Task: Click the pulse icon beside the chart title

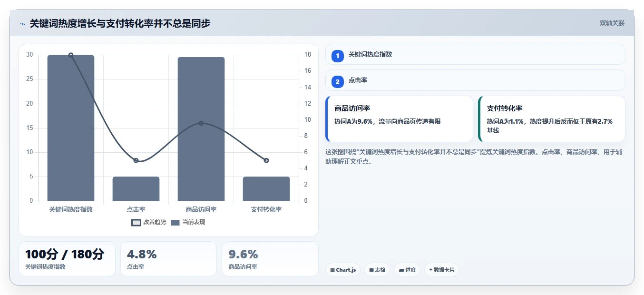Action: point(22,23)
